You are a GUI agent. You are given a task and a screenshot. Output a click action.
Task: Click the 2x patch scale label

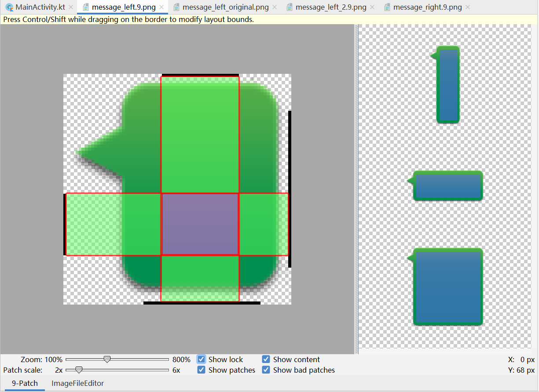pyautogui.click(x=59, y=370)
